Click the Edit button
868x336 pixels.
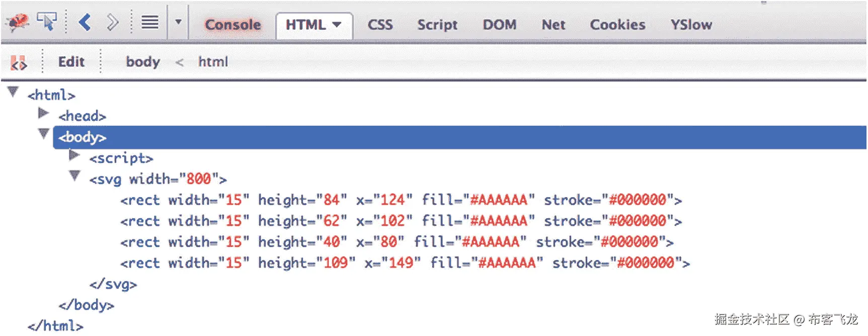coord(71,62)
